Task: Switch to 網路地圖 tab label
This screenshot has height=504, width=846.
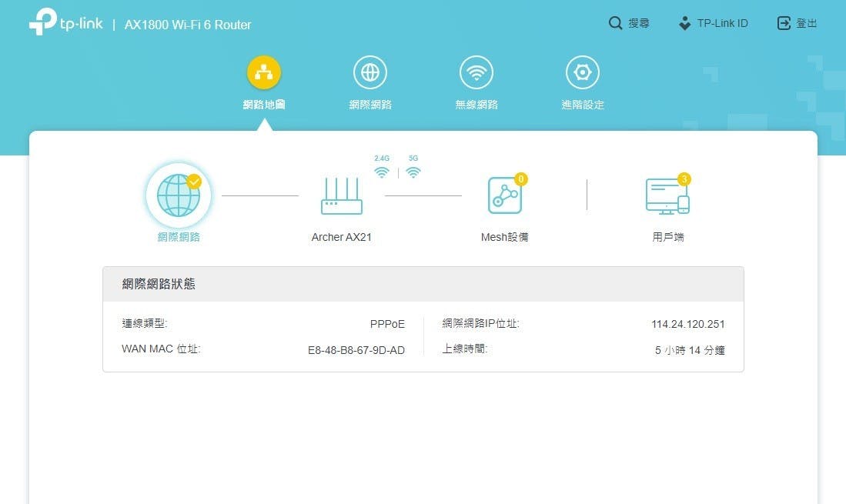Action: pos(264,105)
